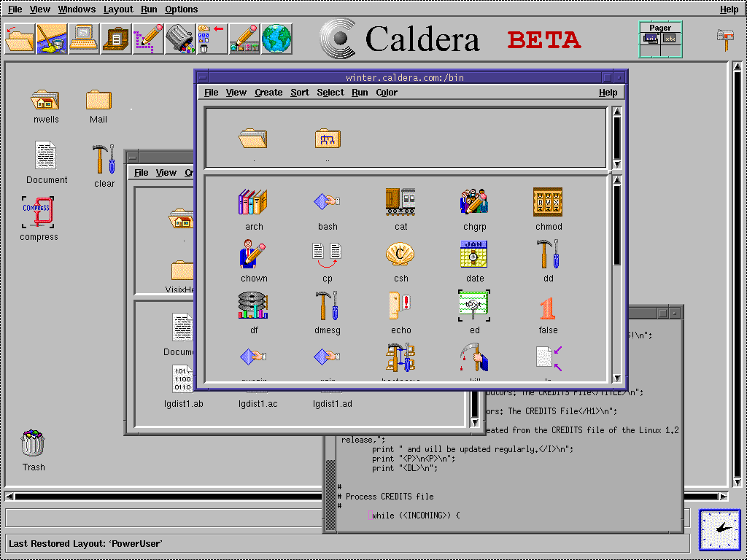Open the Trash icon on desktop
This screenshot has height=560, width=747.
pos(33,443)
